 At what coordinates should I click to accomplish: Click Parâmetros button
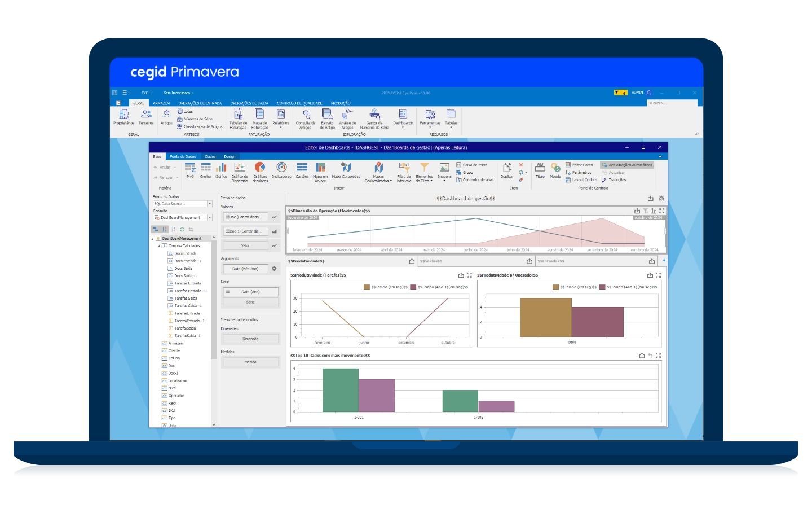click(x=579, y=172)
